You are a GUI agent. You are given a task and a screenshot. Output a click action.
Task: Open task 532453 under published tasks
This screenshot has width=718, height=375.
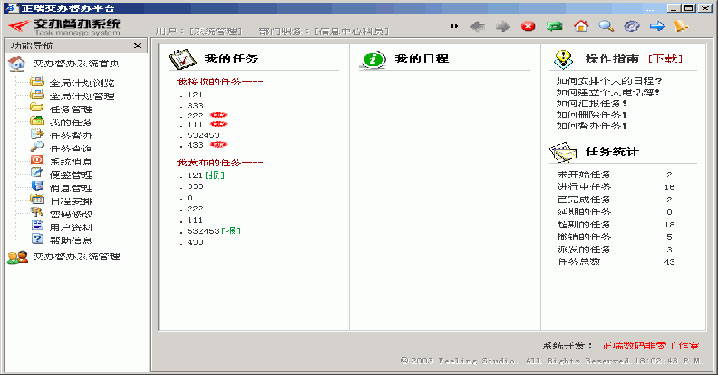click(x=203, y=231)
